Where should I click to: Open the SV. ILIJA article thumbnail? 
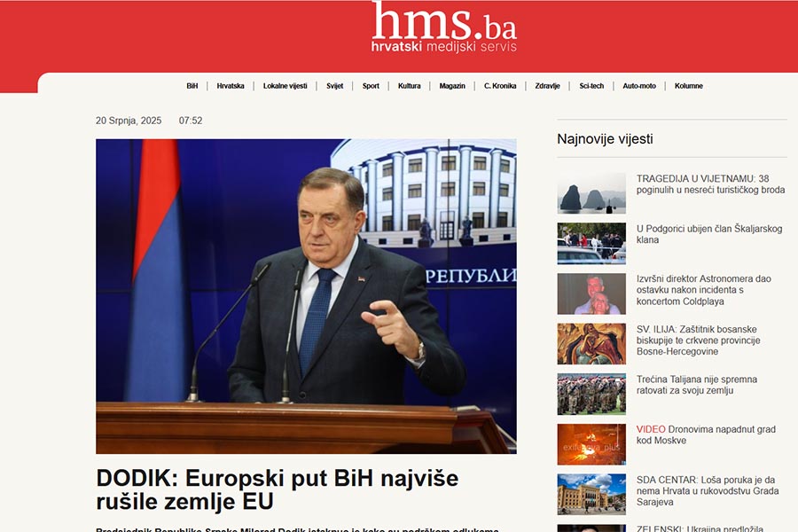(x=591, y=344)
